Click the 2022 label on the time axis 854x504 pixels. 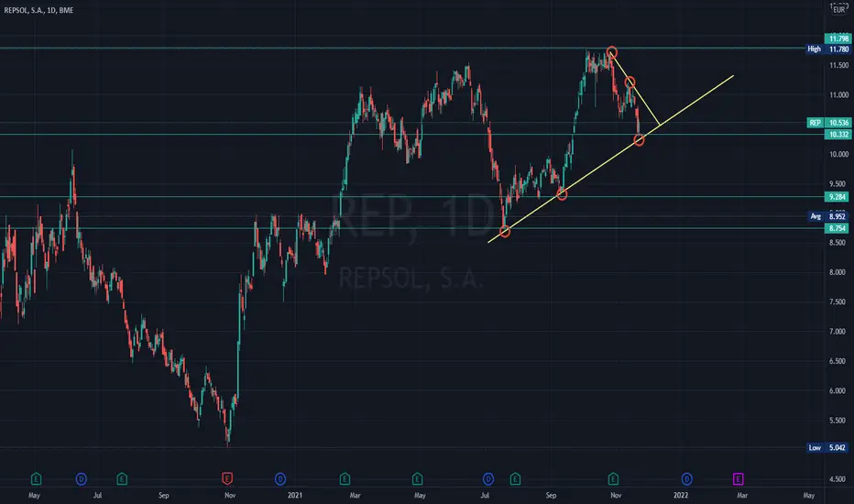(681, 495)
